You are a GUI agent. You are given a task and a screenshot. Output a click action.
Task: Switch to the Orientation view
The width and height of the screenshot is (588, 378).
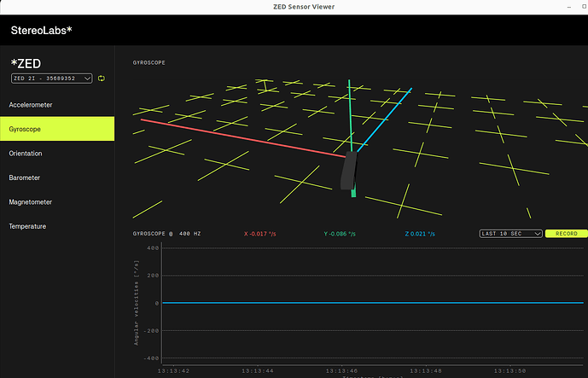[26, 154]
